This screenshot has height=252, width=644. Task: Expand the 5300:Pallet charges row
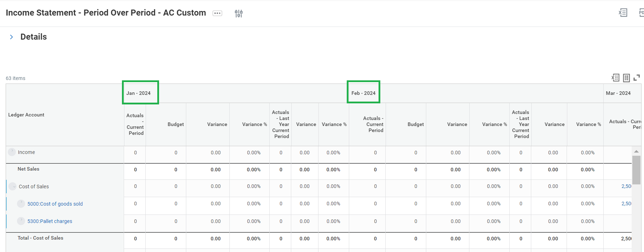(21, 221)
